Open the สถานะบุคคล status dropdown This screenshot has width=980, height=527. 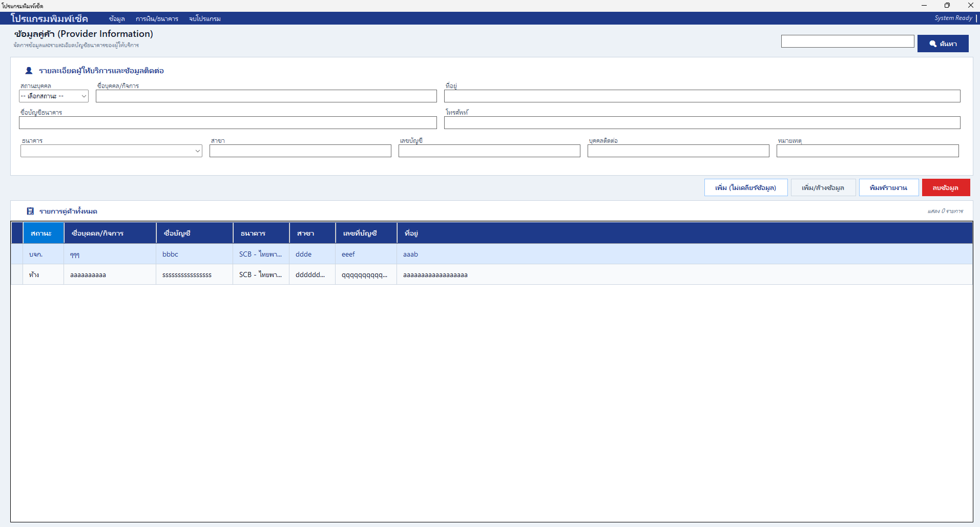coord(54,96)
